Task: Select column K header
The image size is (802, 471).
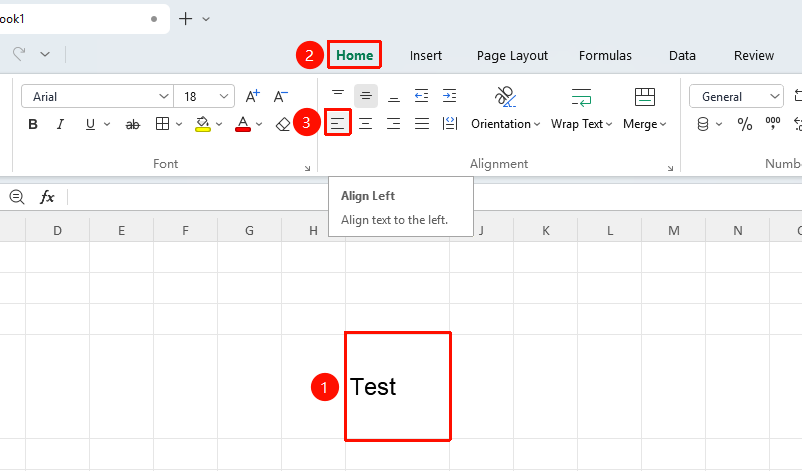Action: click(x=546, y=231)
